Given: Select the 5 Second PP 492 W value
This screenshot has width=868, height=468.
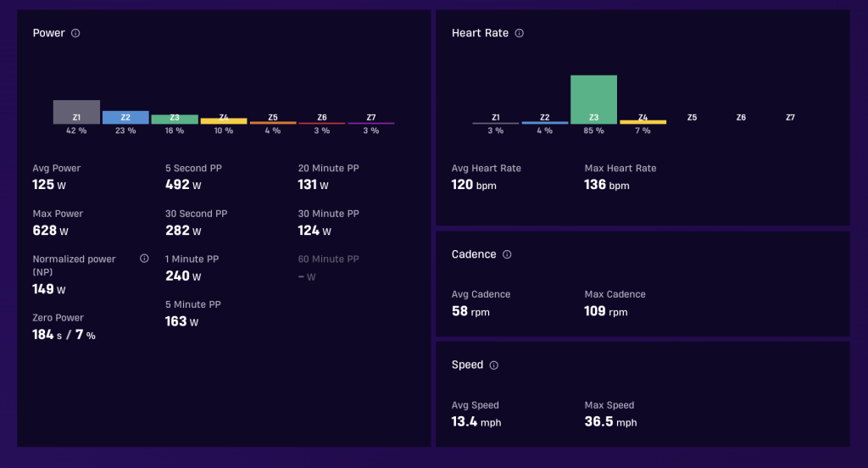Looking at the screenshot, I should pos(183,185).
